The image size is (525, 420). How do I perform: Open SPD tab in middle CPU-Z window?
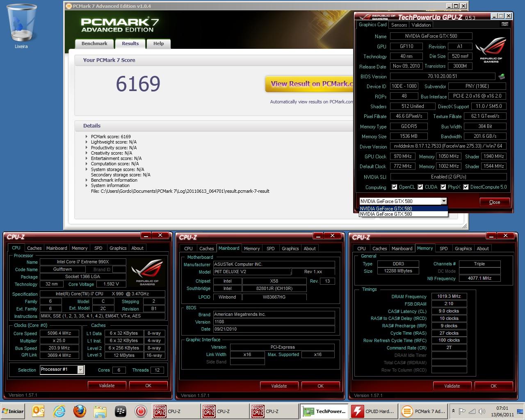point(271,249)
